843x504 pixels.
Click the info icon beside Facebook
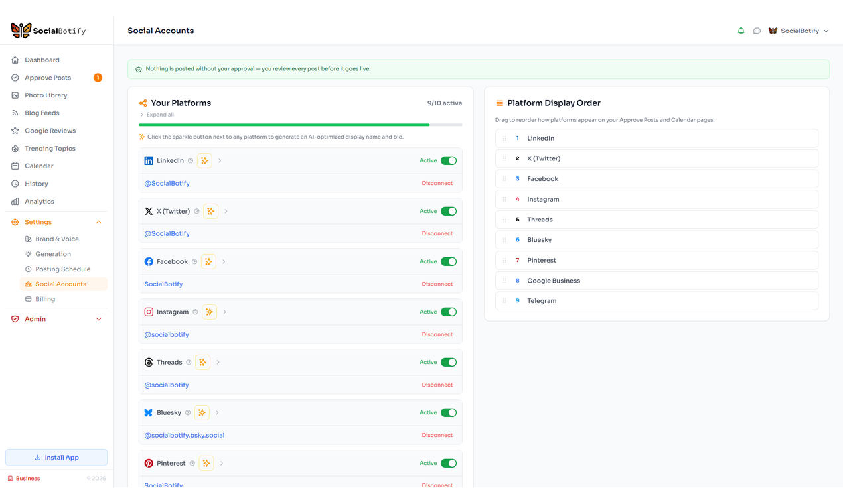[193, 261]
